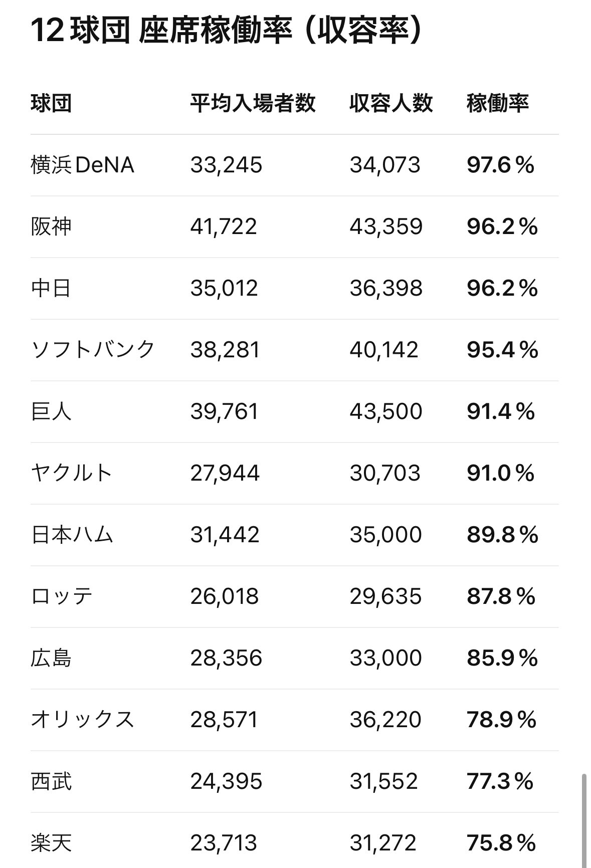The height and width of the screenshot is (868, 591).
Task: Click the 巨人 team name cell
Action: pyautogui.click(x=51, y=411)
